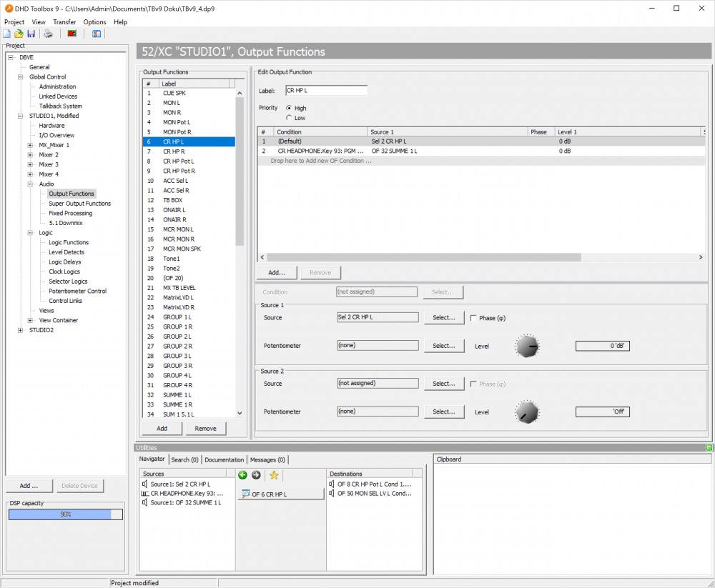This screenshot has width=715, height=588.
Task: Open print dialog from the printer icon
Action: pyautogui.click(x=48, y=34)
